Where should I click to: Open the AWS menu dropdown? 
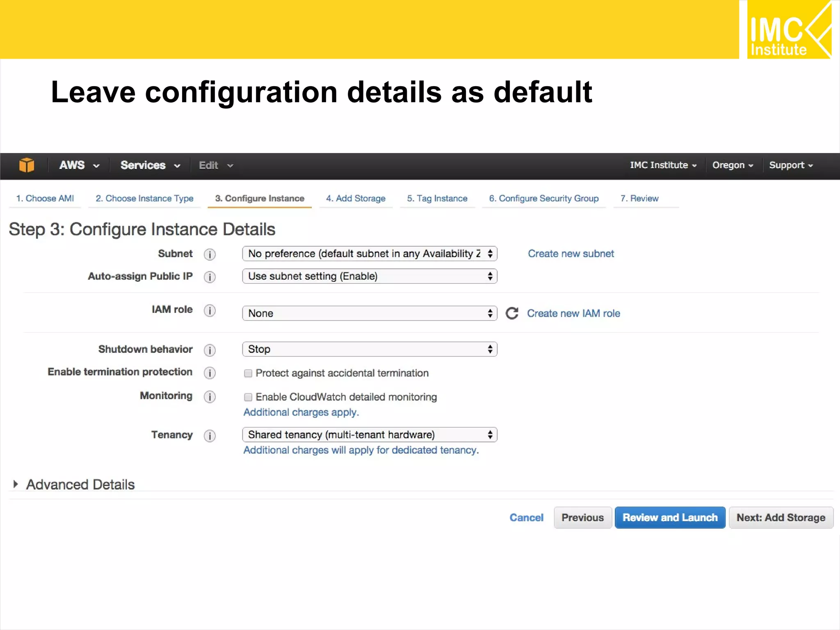[79, 165]
